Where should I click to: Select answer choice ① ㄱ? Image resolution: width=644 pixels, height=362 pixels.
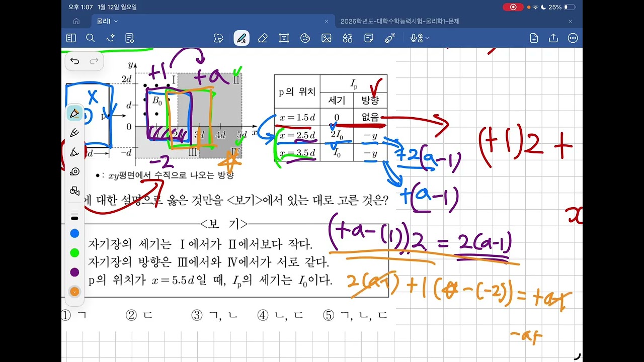74,315
